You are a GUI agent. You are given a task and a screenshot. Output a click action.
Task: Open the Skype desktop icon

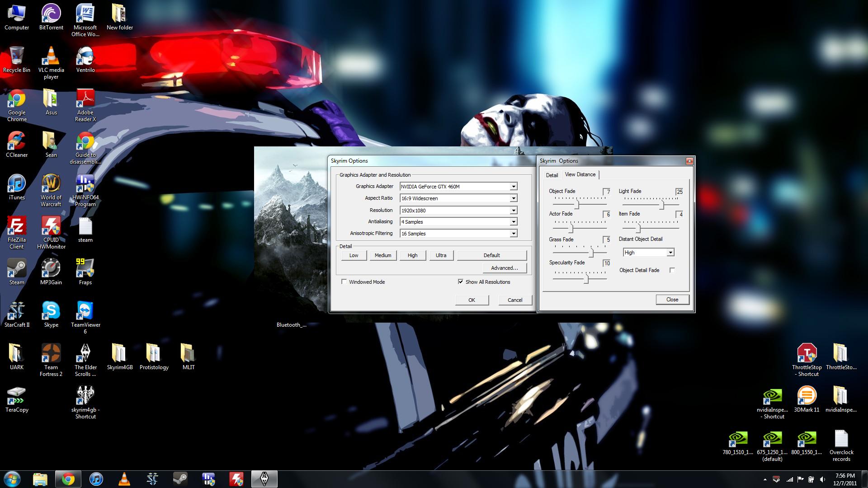[51, 314]
